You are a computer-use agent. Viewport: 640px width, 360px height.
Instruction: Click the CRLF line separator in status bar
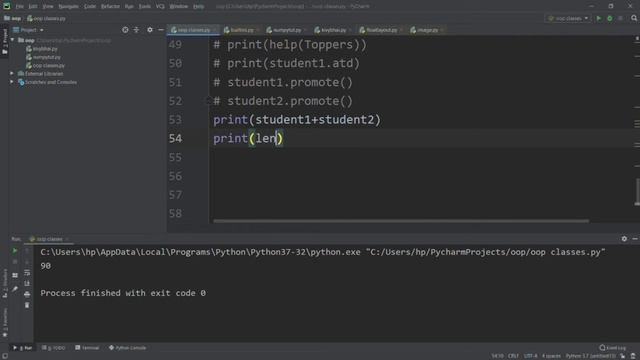coord(513,356)
